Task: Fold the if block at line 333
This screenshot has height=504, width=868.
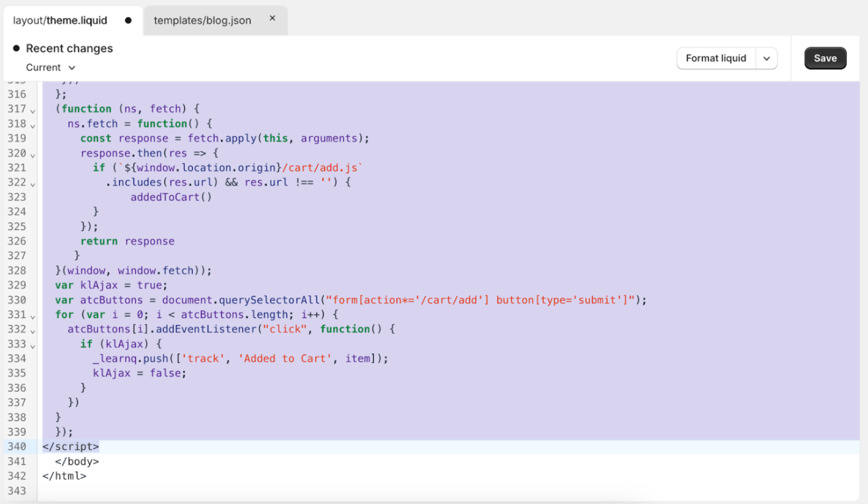Action: [x=33, y=346]
